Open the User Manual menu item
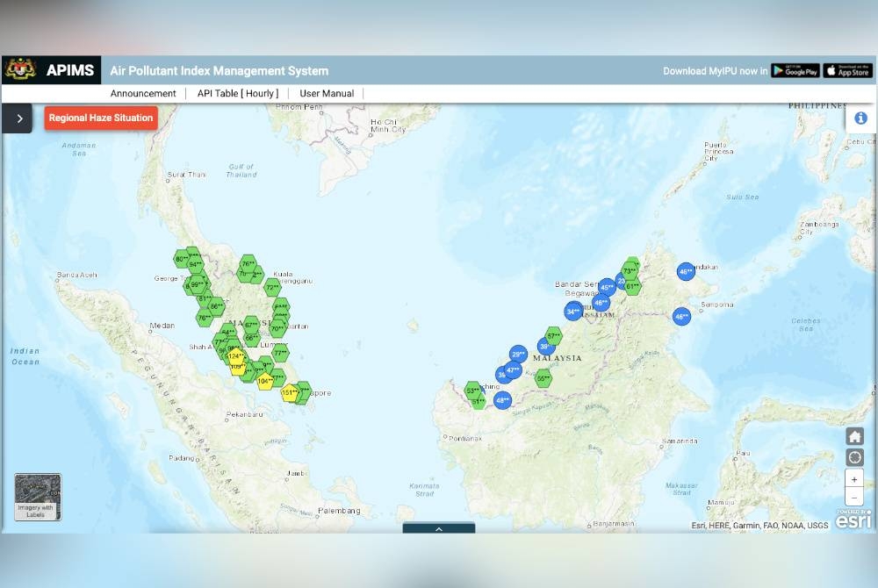878x588 pixels. [x=327, y=93]
